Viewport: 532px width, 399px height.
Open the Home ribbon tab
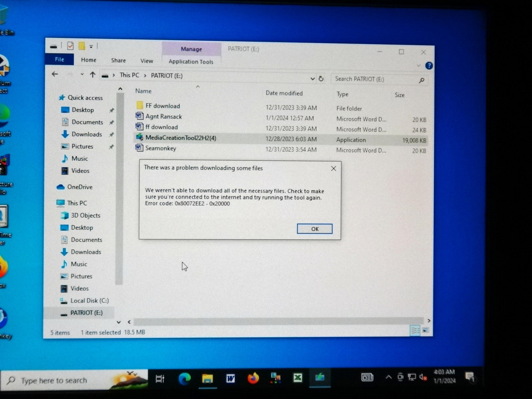coord(88,60)
